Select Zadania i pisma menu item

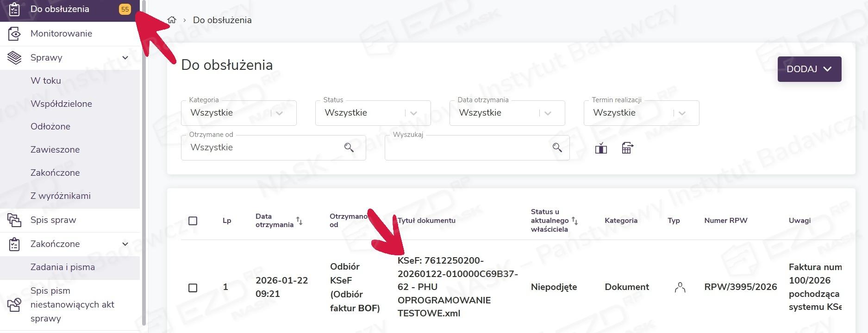coord(62,267)
